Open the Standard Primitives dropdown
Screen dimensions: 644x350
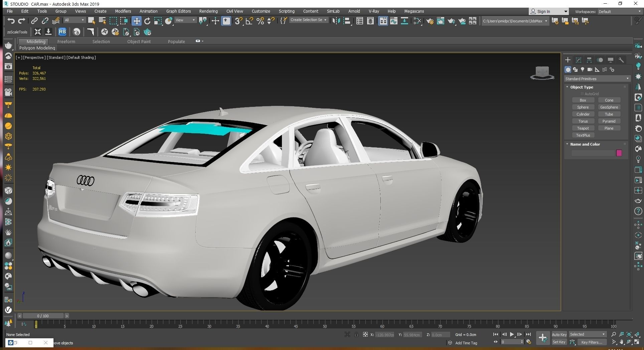click(x=597, y=79)
